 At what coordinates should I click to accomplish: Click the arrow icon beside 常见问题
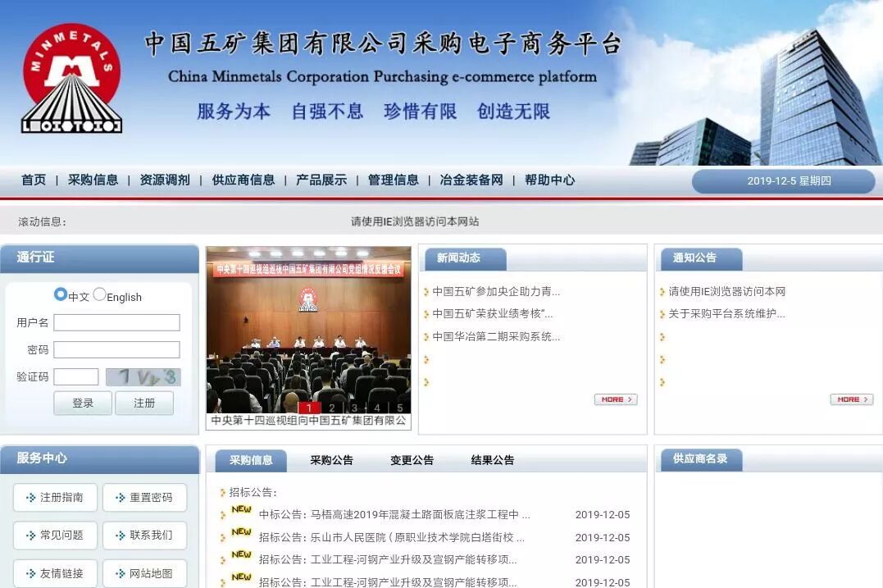click(x=31, y=535)
